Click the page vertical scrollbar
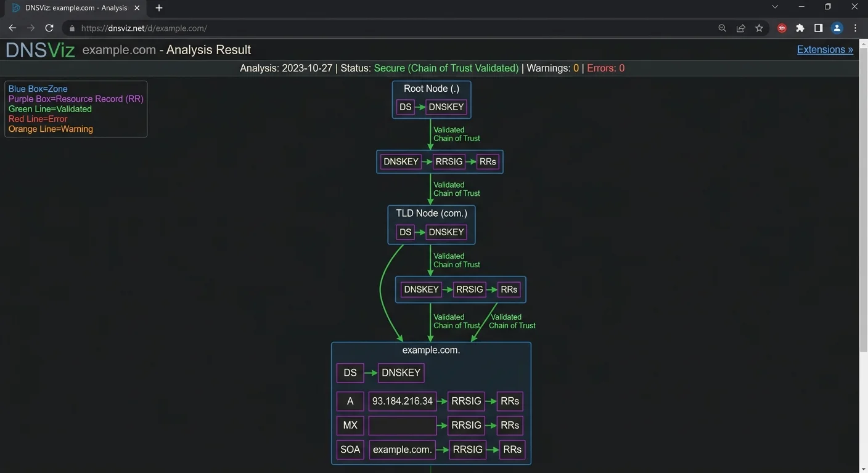868x473 pixels. pyautogui.click(x=863, y=200)
